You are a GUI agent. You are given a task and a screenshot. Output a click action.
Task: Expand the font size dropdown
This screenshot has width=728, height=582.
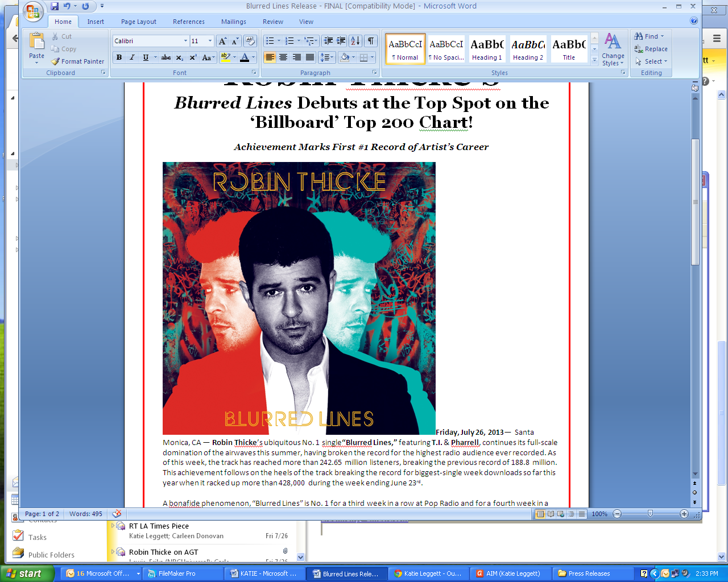[210, 41]
